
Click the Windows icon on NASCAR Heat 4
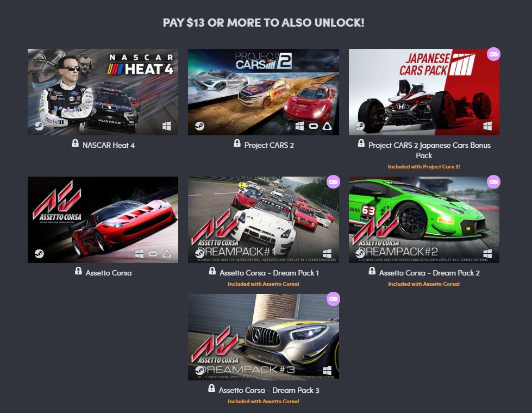pyautogui.click(x=167, y=126)
